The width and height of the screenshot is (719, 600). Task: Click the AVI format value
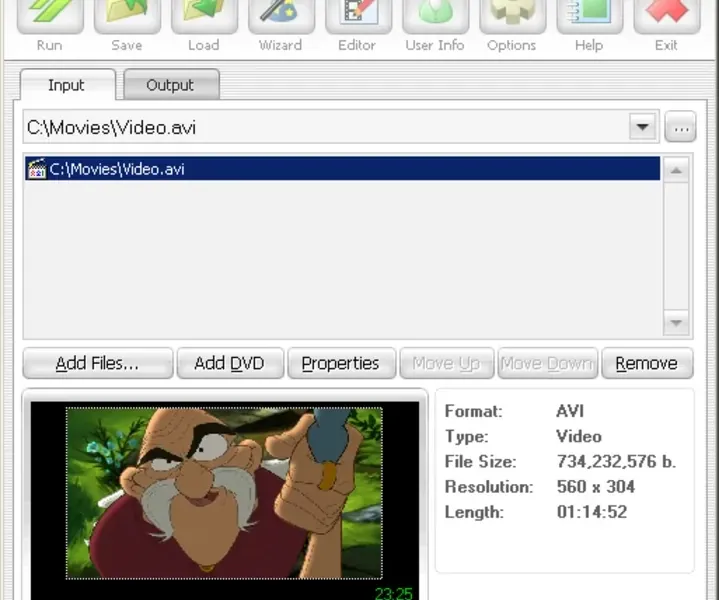point(570,411)
